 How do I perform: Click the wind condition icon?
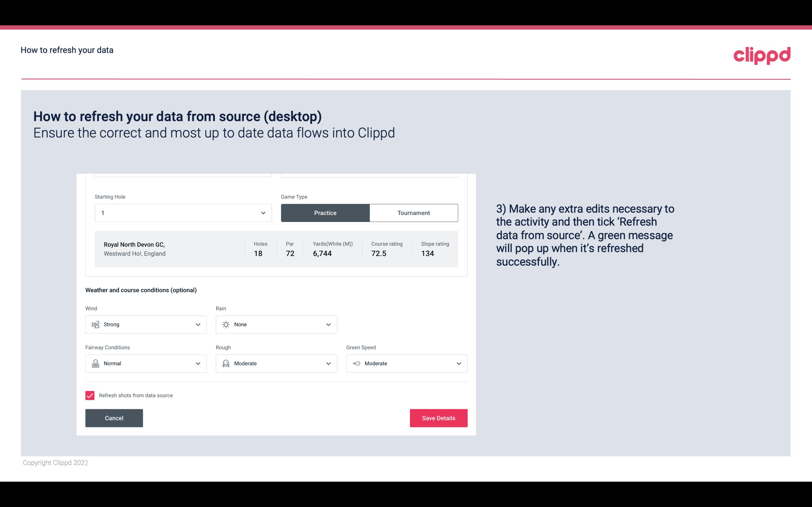(95, 324)
